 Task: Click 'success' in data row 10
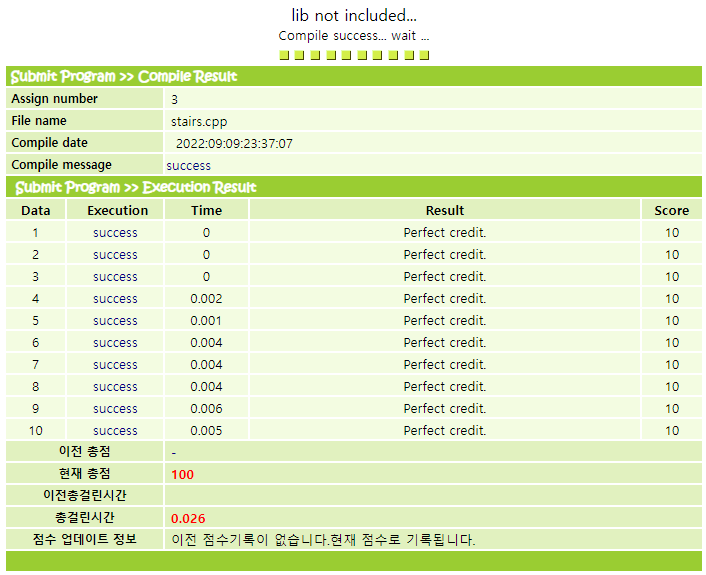coord(115,431)
